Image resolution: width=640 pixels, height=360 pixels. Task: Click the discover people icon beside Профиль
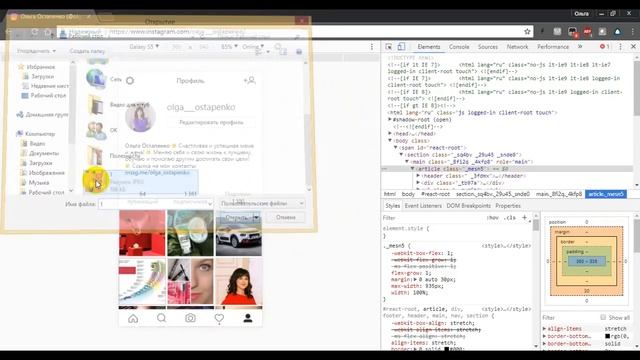click(249, 80)
